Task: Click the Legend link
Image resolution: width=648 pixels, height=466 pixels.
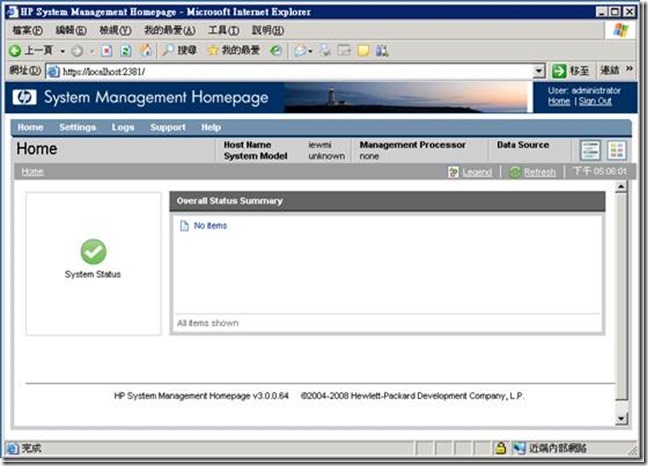Action: [x=477, y=172]
